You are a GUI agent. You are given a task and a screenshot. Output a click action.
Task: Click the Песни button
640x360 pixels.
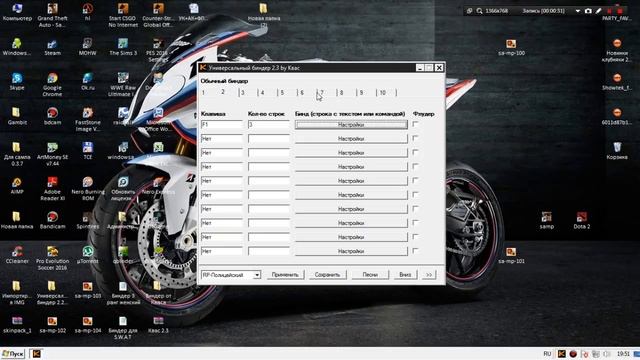click(370, 275)
